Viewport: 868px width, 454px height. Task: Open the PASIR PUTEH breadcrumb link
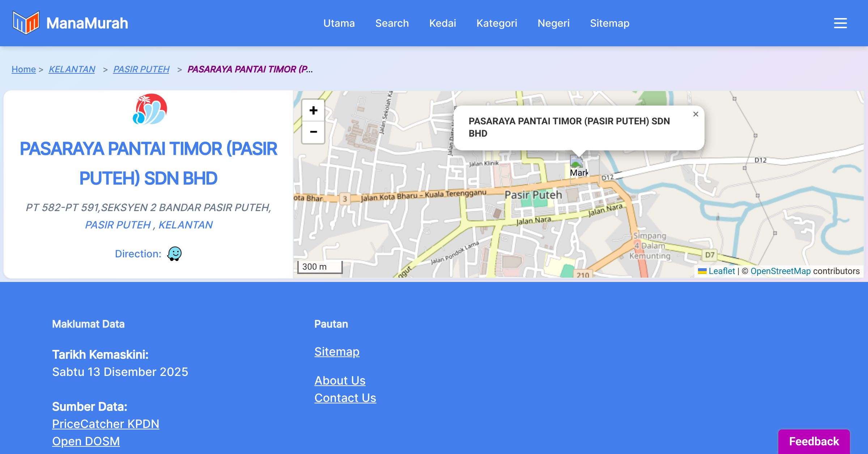[141, 69]
